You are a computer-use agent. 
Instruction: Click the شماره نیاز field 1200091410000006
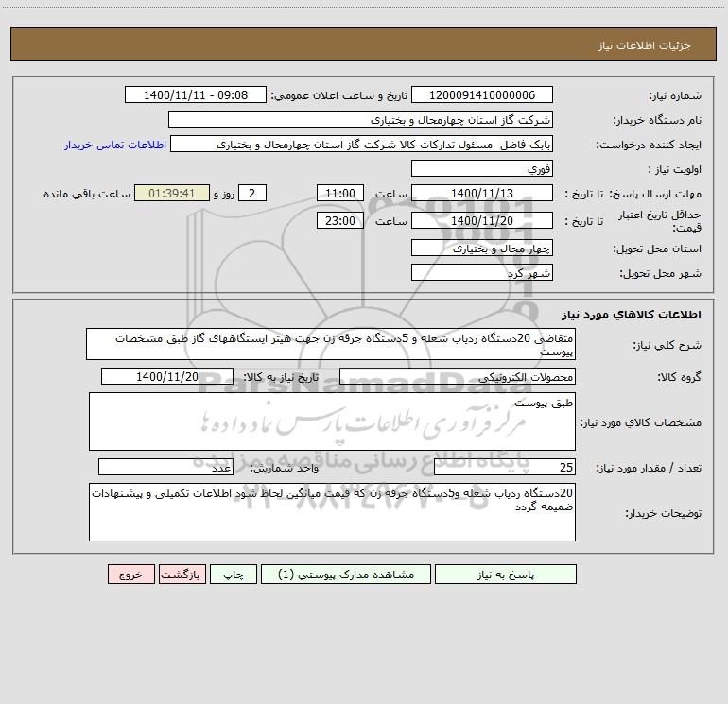482,94
